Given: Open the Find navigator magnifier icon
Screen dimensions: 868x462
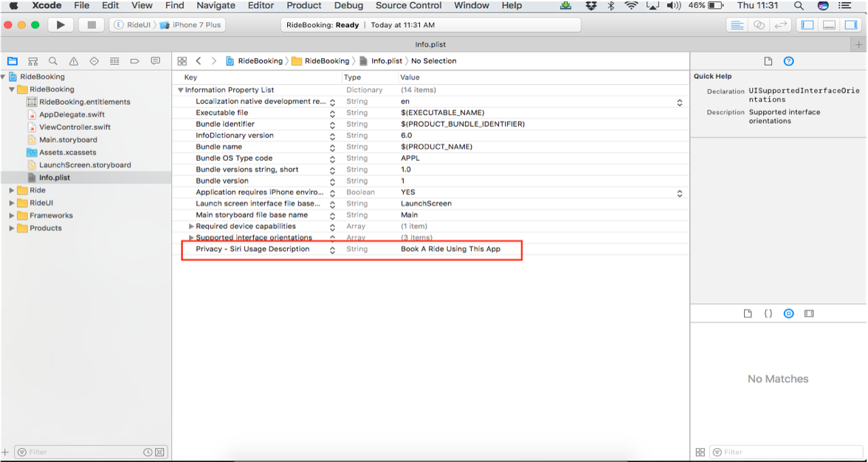Looking at the screenshot, I should [x=53, y=61].
